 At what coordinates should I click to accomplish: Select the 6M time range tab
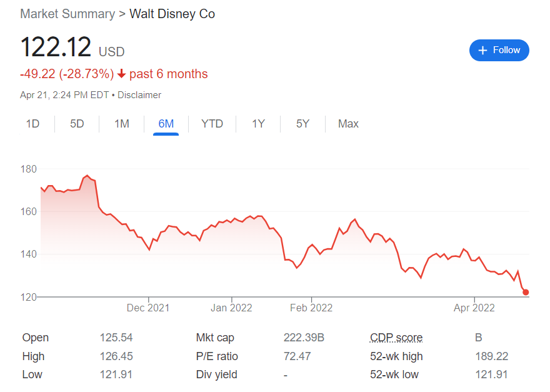(166, 124)
